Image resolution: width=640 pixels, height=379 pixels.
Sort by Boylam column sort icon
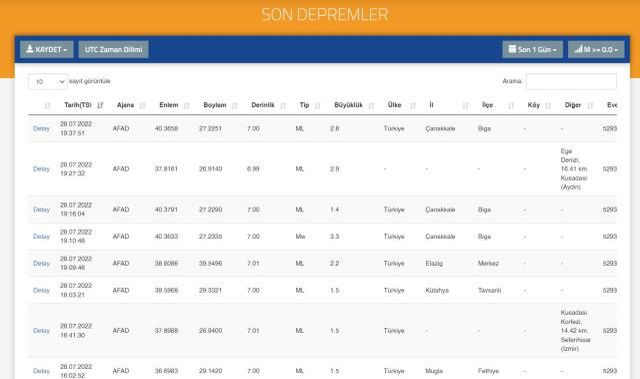(x=234, y=105)
